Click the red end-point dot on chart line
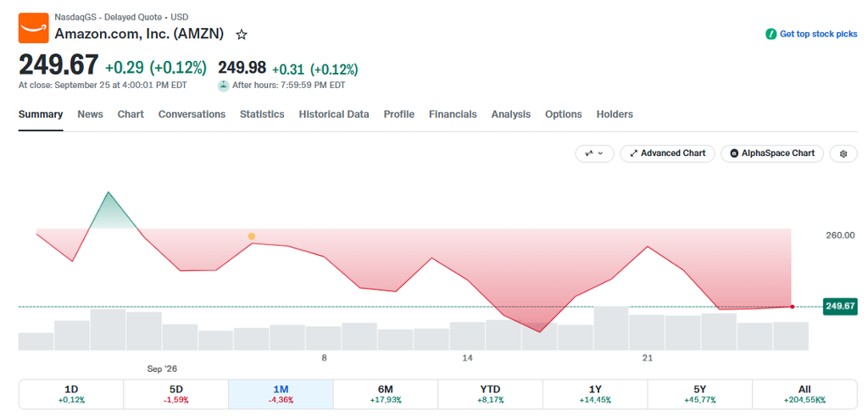Screen dimensions: 868x416 click(x=793, y=307)
